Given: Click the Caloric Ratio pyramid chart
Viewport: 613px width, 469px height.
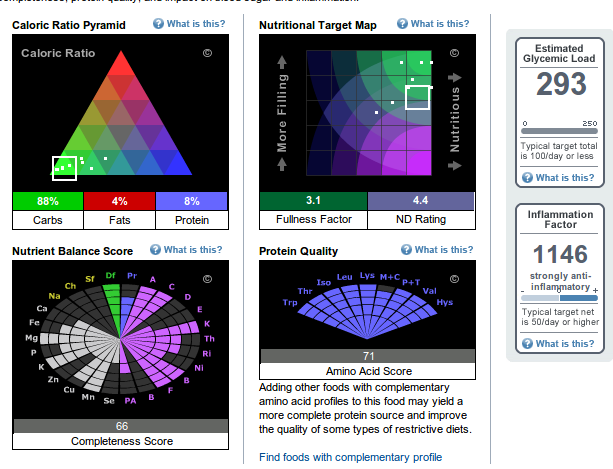Looking at the screenshot, I should [121, 113].
